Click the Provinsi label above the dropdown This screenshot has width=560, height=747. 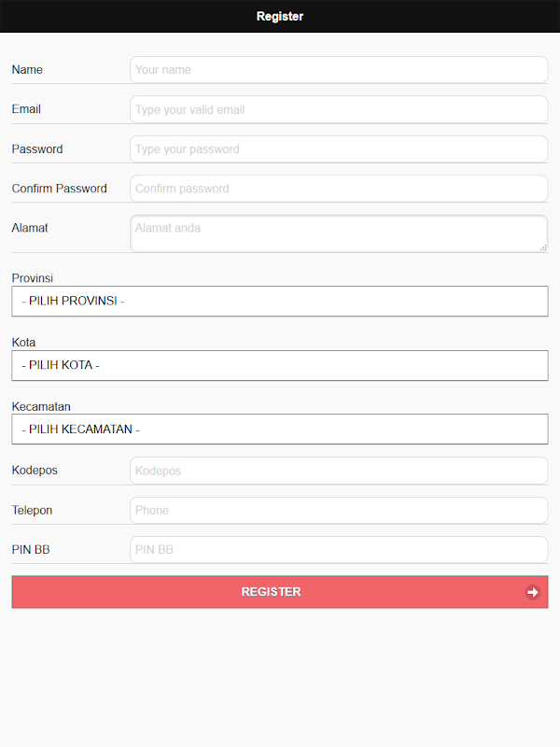click(33, 278)
